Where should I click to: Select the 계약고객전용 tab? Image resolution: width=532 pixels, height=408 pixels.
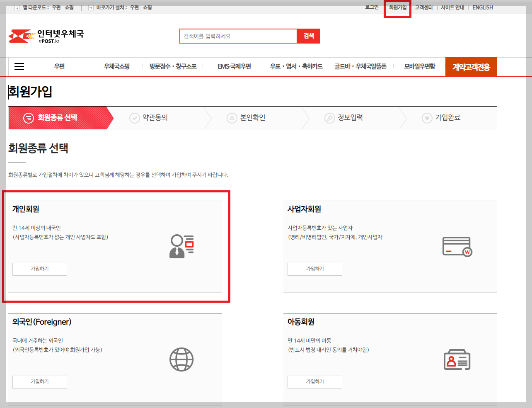coord(471,66)
